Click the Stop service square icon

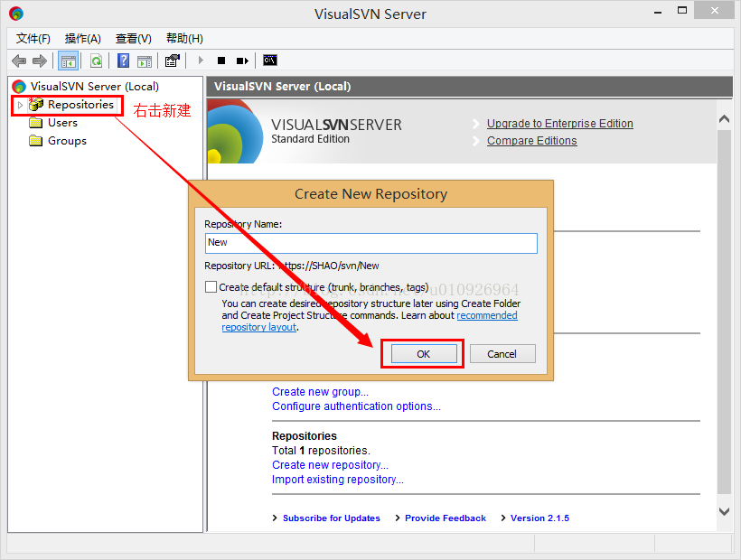pyautogui.click(x=221, y=61)
